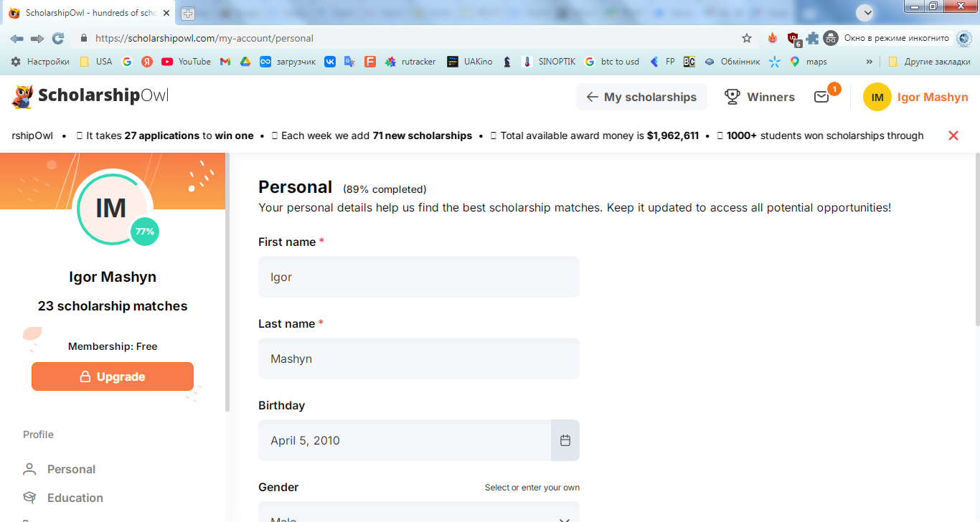Click the Last name field

(x=419, y=359)
